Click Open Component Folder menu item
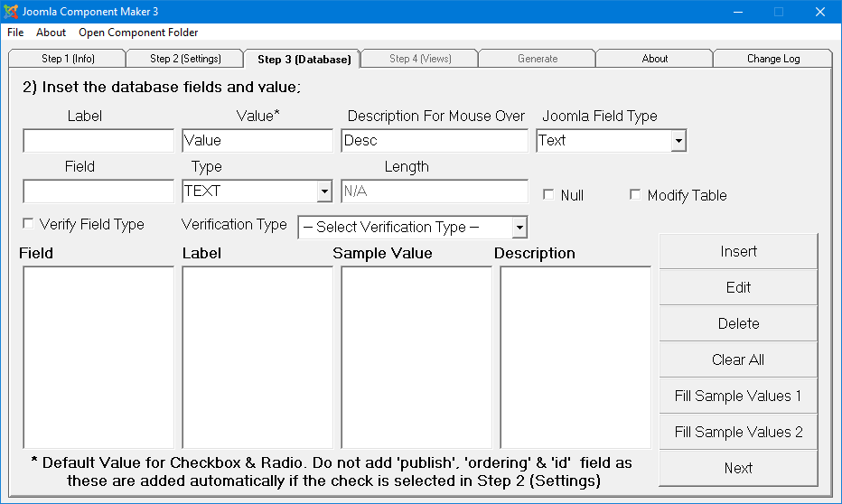Image resolution: width=842 pixels, height=504 pixels. pyautogui.click(x=138, y=33)
